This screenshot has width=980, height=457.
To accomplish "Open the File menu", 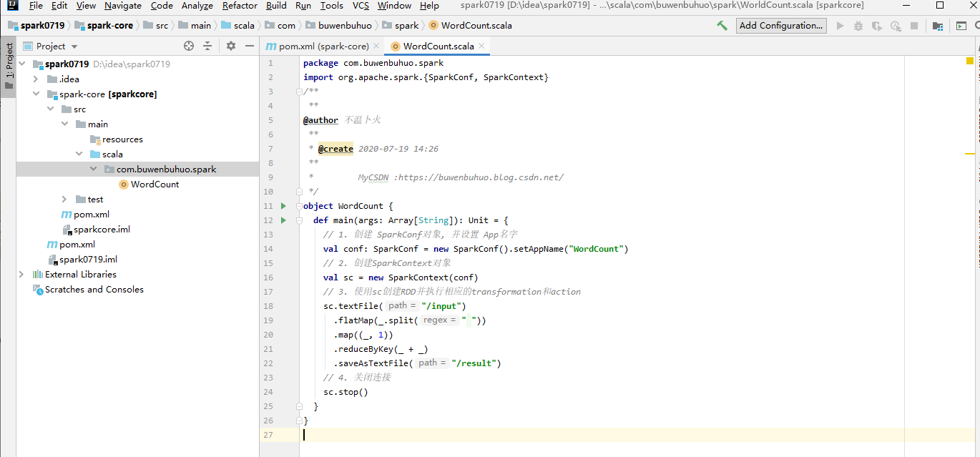I will click(x=36, y=6).
